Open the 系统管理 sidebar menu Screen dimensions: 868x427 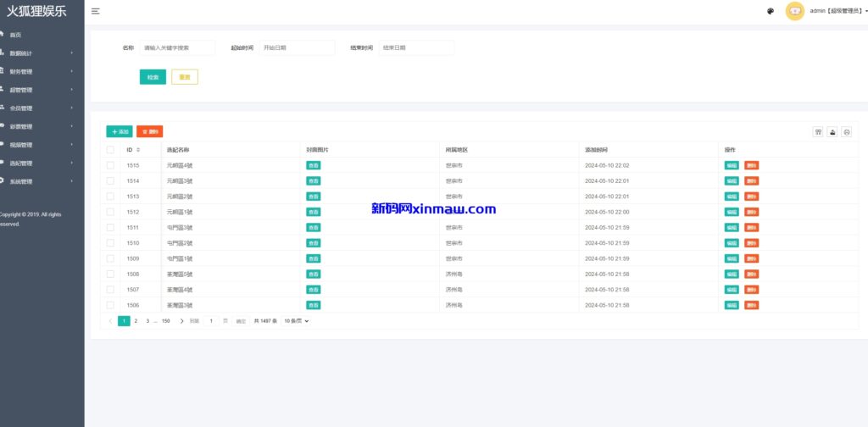tap(38, 181)
